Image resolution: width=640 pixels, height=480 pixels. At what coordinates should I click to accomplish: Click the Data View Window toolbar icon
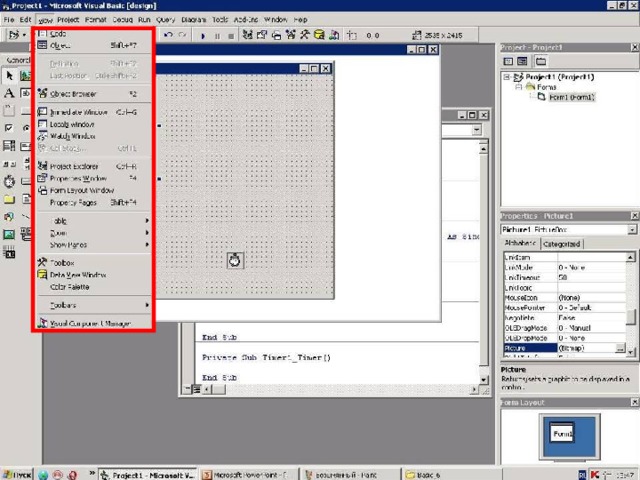319,35
